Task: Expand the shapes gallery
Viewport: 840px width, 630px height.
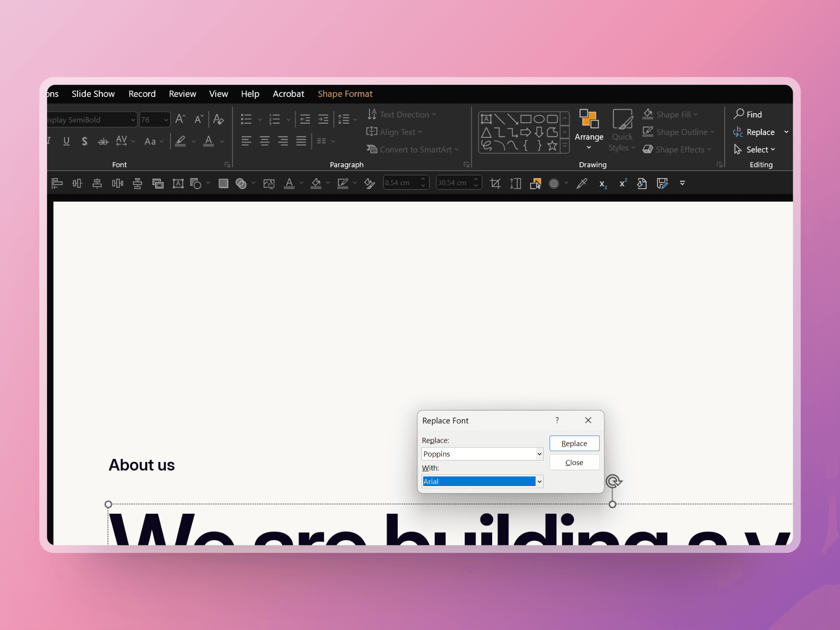Action: coord(565,146)
